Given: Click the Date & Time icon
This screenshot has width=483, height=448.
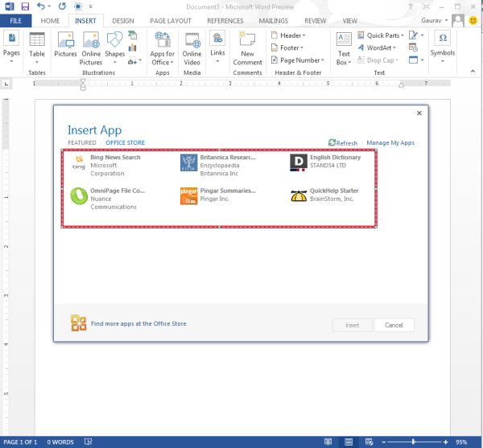Looking at the screenshot, I should (x=413, y=47).
